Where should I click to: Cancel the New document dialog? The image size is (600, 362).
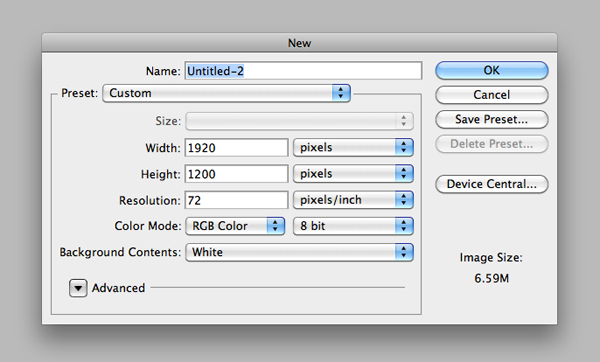(x=492, y=95)
